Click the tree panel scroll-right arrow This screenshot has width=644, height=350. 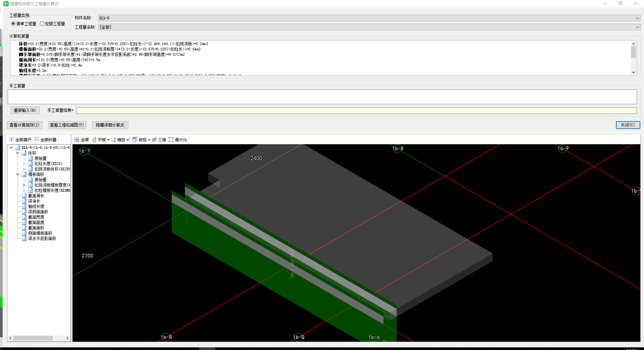coord(67,338)
